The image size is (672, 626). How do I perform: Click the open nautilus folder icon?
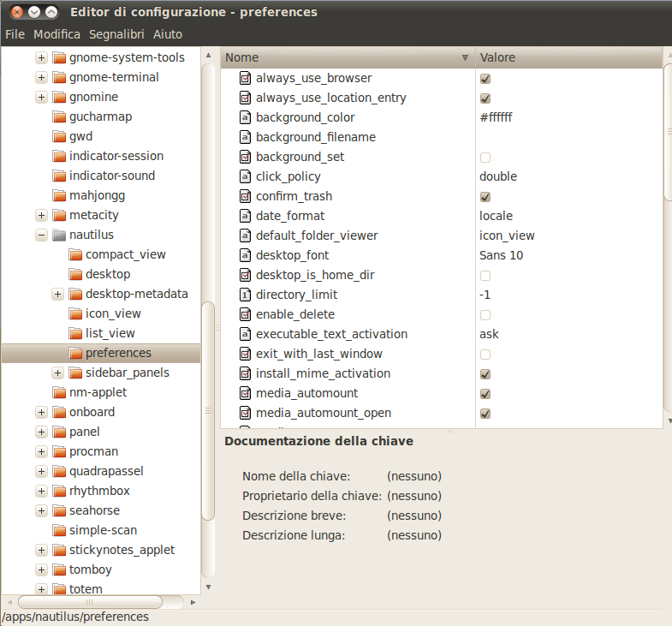tap(59, 235)
